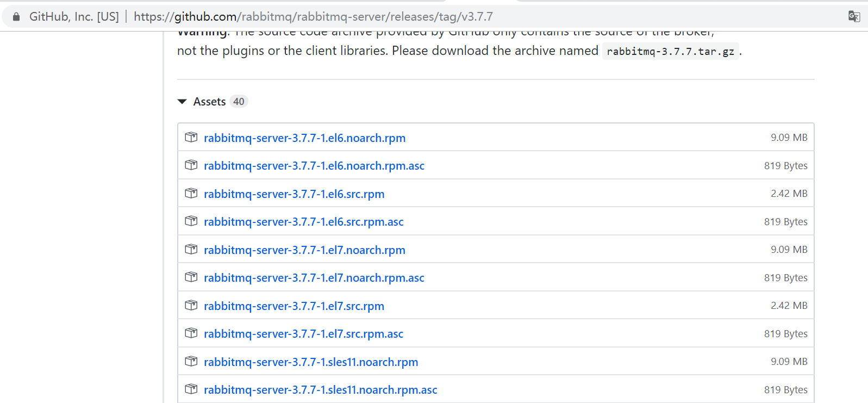Click the 819 Bytes size for el7.src.rpm.asc
868x403 pixels.
tap(785, 334)
